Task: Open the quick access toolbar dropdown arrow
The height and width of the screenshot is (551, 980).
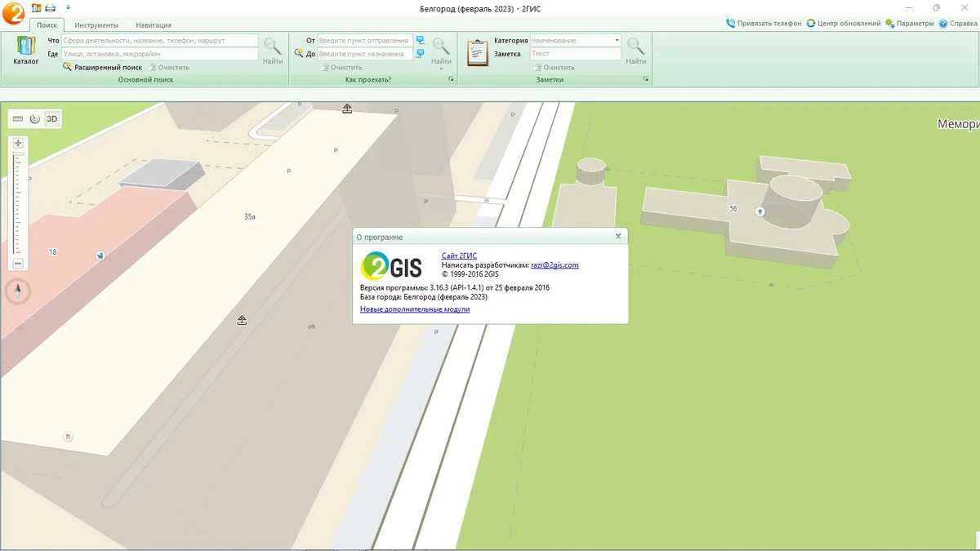Action: (68, 8)
